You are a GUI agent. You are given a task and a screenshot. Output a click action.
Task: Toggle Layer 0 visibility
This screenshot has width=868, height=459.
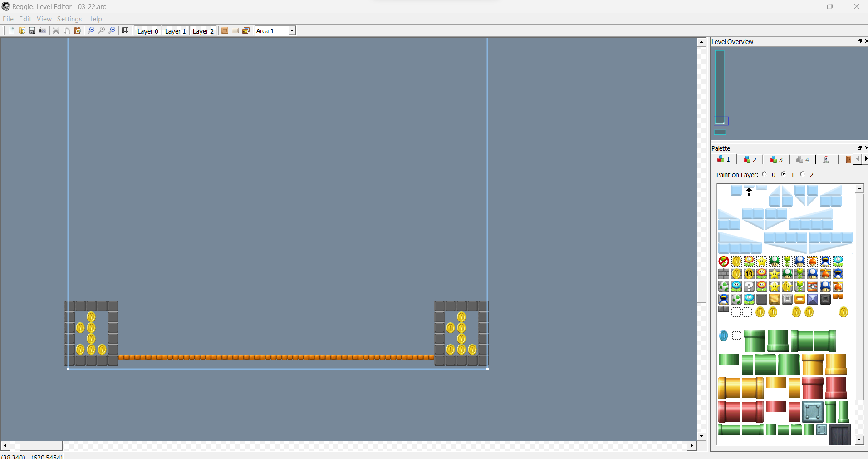(148, 31)
